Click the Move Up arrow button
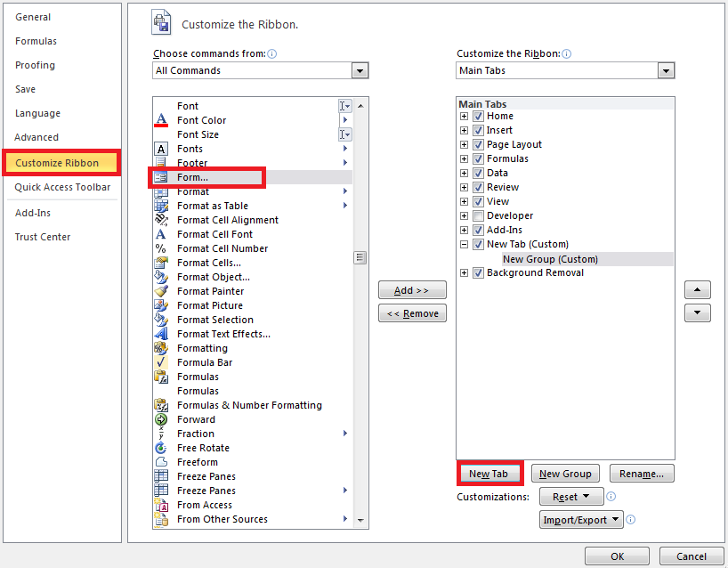The height and width of the screenshot is (568, 728). 697,290
